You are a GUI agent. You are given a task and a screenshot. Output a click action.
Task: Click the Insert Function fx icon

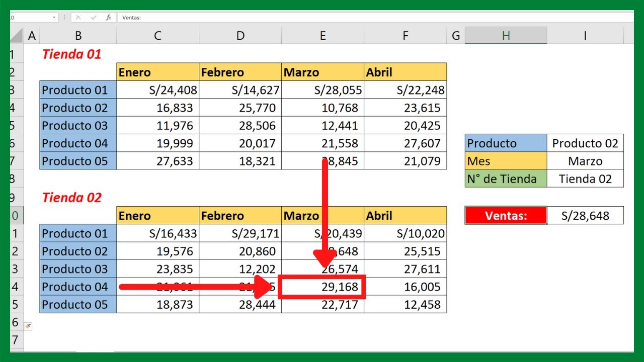coord(108,17)
